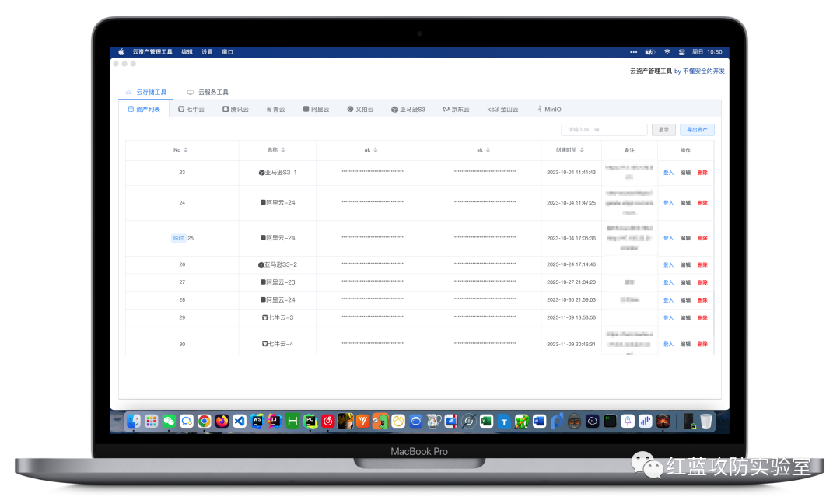Click the 导出资产 button
Screen dimensions: 840x504
coord(697,130)
